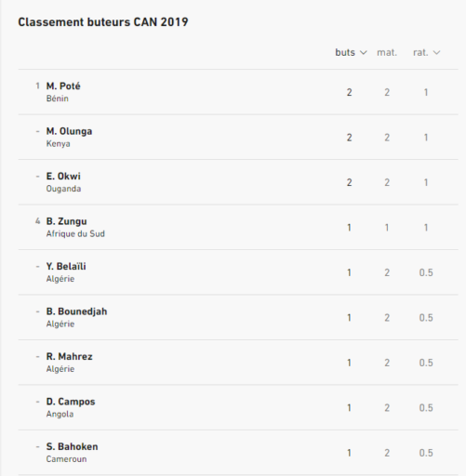This screenshot has width=466, height=476.
Task: Click the Cameroun team label
Action: point(66,459)
